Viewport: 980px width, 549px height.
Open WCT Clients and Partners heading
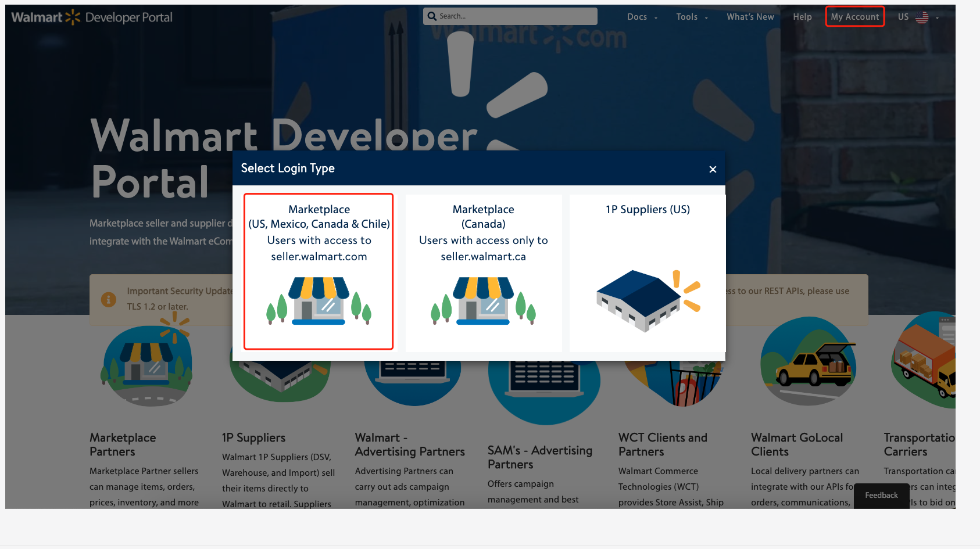pos(663,444)
